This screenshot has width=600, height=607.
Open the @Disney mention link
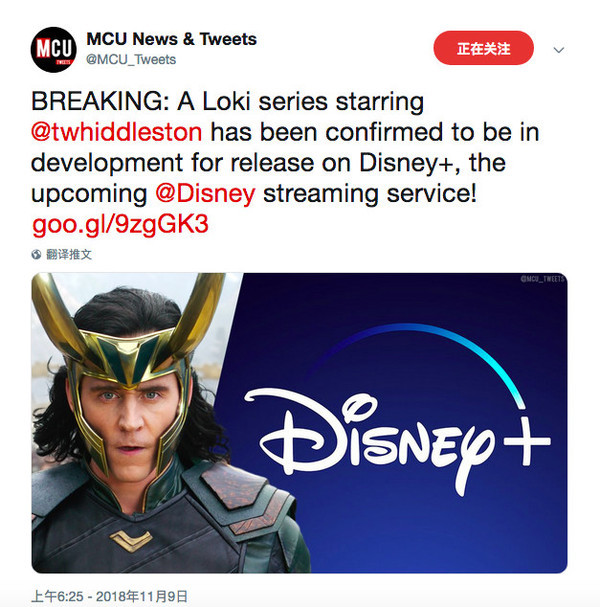(205, 194)
